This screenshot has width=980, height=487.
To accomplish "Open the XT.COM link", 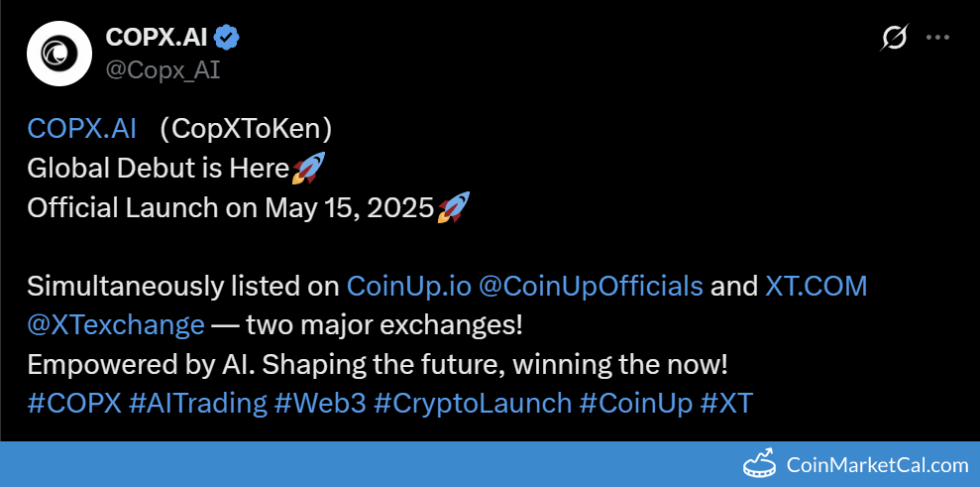I will click(x=817, y=287).
